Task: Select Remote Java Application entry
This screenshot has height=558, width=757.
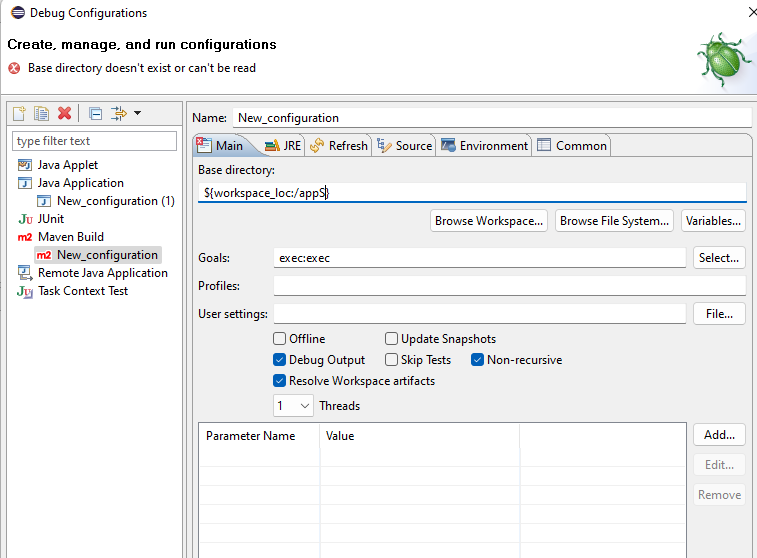Action: [x=103, y=273]
